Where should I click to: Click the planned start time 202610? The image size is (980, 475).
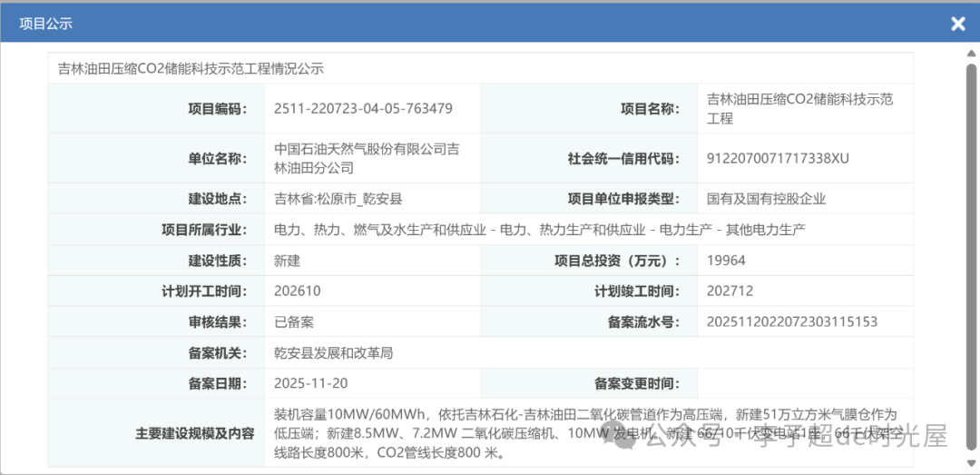(x=298, y=292)
